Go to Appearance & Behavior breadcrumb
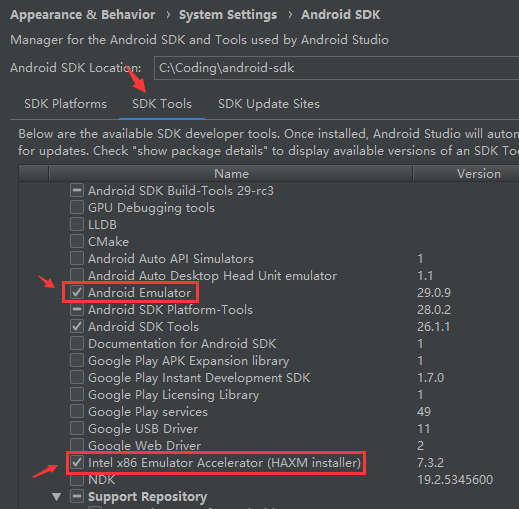 83,15
